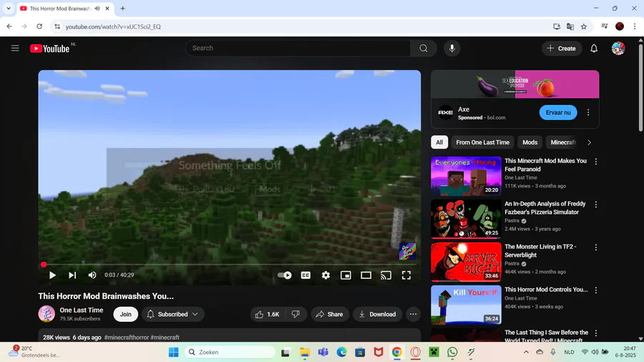
Task: Download the video
Action: (x=377, y=314)
